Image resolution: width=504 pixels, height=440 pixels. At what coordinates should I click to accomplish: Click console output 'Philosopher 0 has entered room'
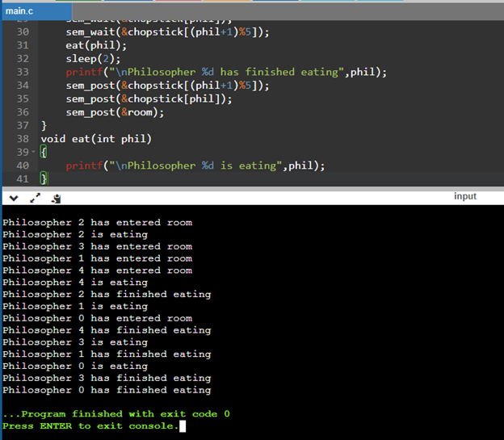(98, 318)
